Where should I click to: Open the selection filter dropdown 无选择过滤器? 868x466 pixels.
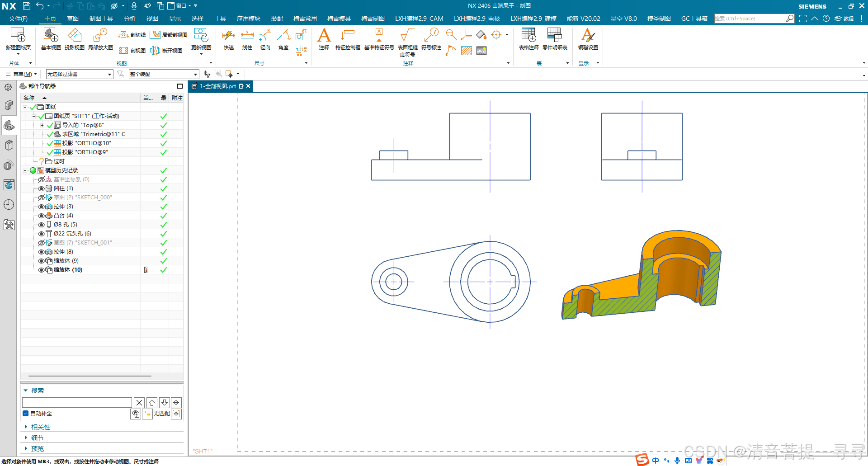(80, 74)
